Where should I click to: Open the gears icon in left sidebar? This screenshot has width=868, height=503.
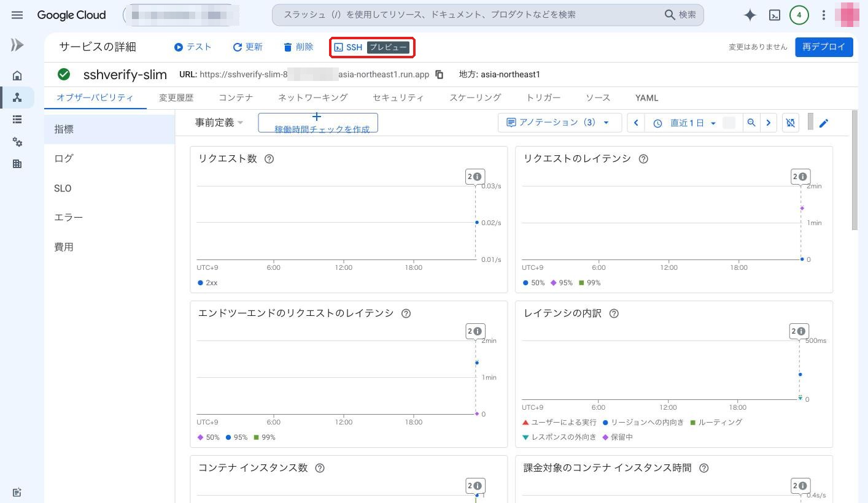17,142
